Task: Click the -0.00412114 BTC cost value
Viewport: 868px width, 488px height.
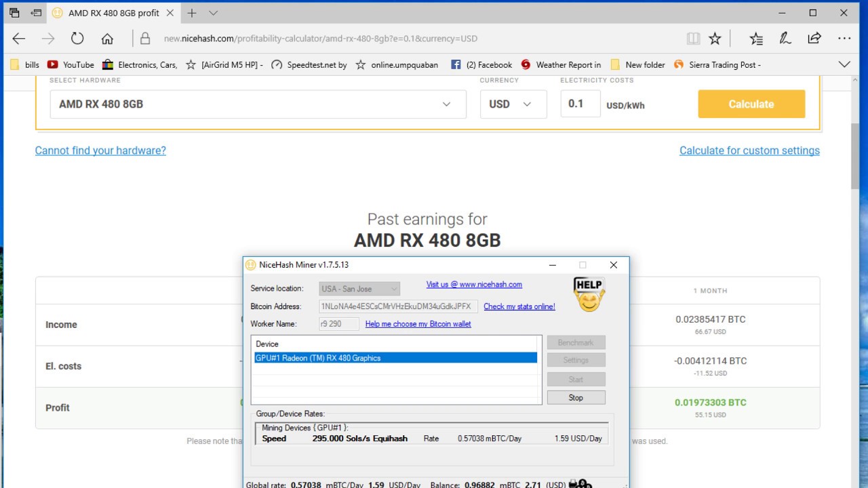Action: [x=710, y=361]
